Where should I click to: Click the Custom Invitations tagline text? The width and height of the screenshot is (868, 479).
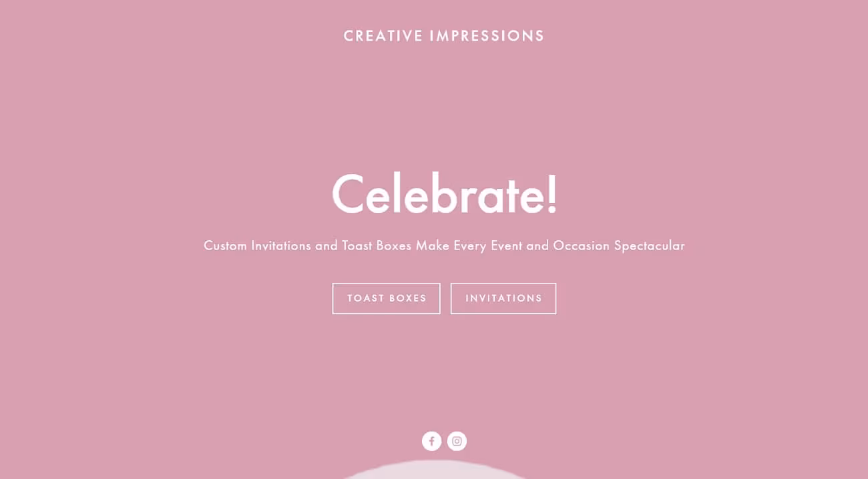coord(444,246)
